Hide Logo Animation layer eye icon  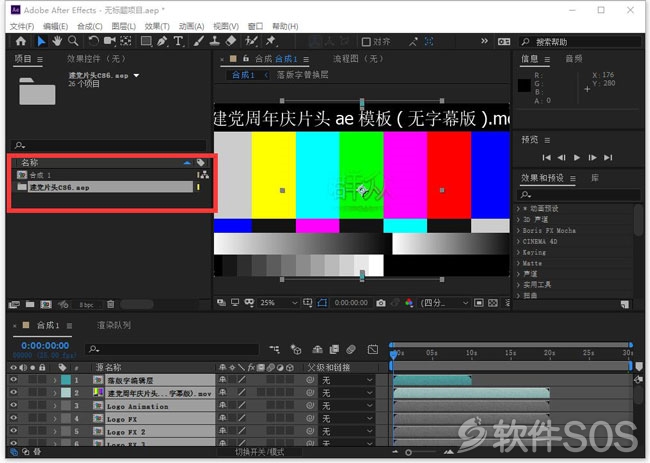tap(14, 405)
